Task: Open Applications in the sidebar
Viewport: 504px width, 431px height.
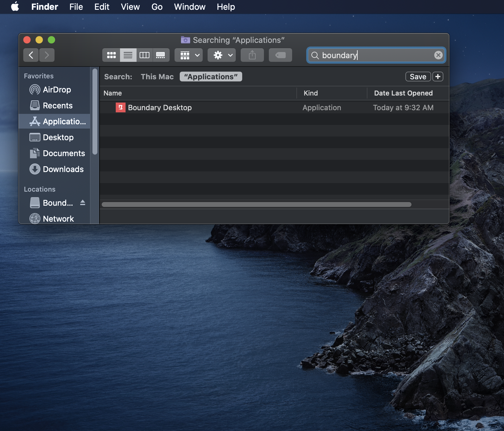Action: pos(55,122)
